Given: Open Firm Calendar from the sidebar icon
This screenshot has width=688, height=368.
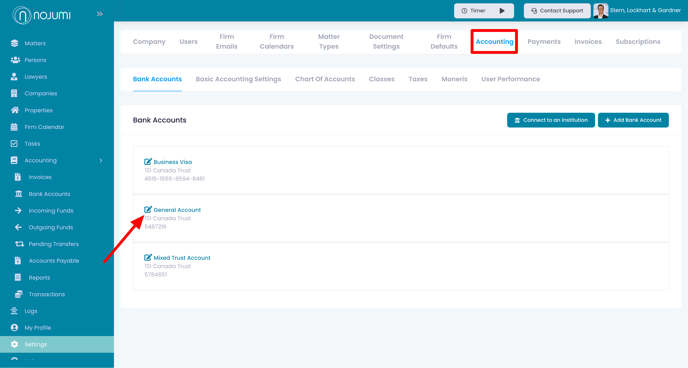Looking at the screenshot, I should pyautogui.click(x=14, y=127).
